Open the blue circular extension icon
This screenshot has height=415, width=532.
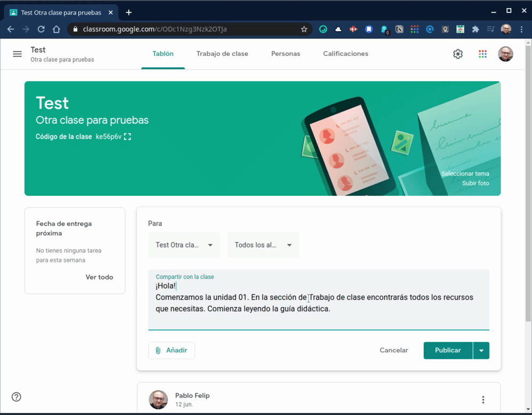430,29
